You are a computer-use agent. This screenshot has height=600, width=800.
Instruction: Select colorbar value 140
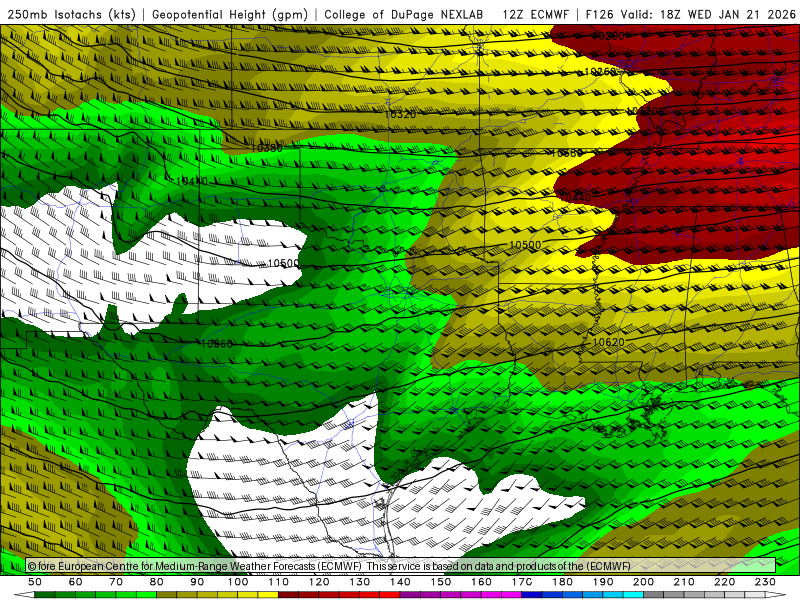[x=400, y=582]
